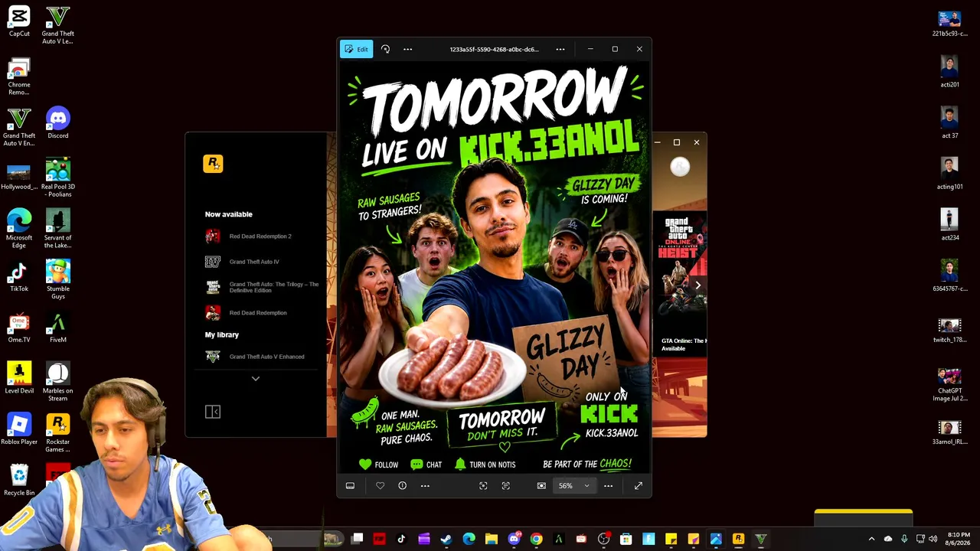Open File Explorer from the taskbar
Image resolution: width=980 pixels, height=551 pixels.
click(492, 540)
